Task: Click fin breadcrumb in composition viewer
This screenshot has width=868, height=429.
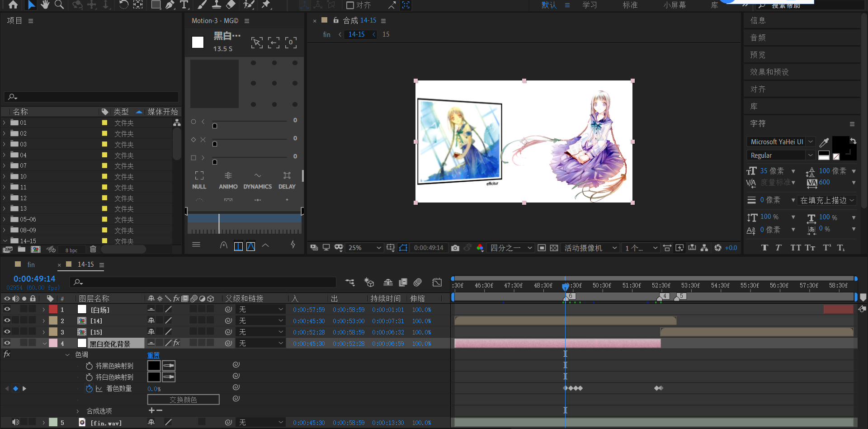Action: (x=326, y=34)
